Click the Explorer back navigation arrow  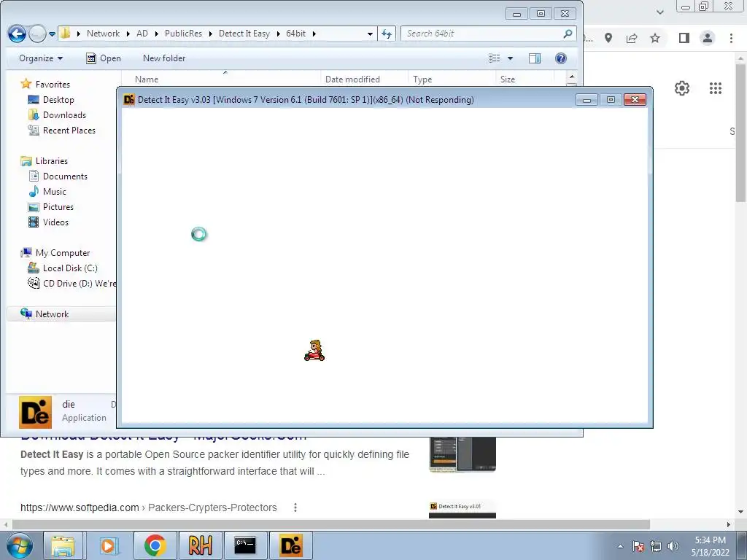click(18, 34)
